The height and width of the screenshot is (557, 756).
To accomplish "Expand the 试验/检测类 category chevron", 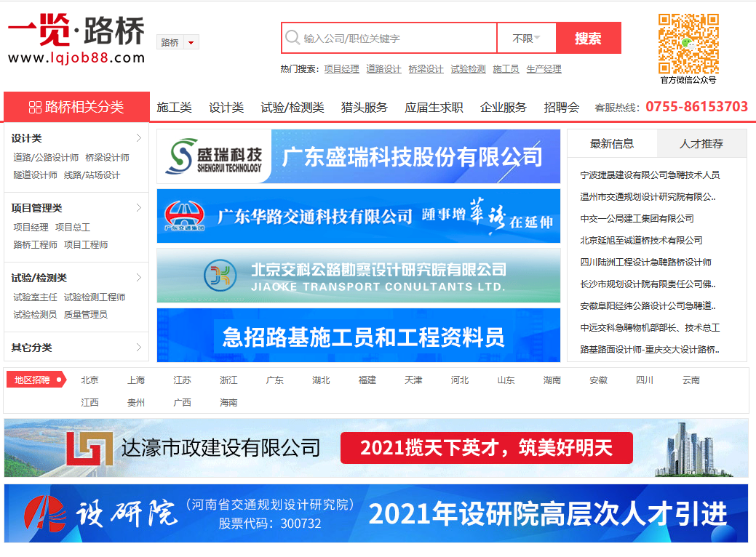I will point(139,278).
